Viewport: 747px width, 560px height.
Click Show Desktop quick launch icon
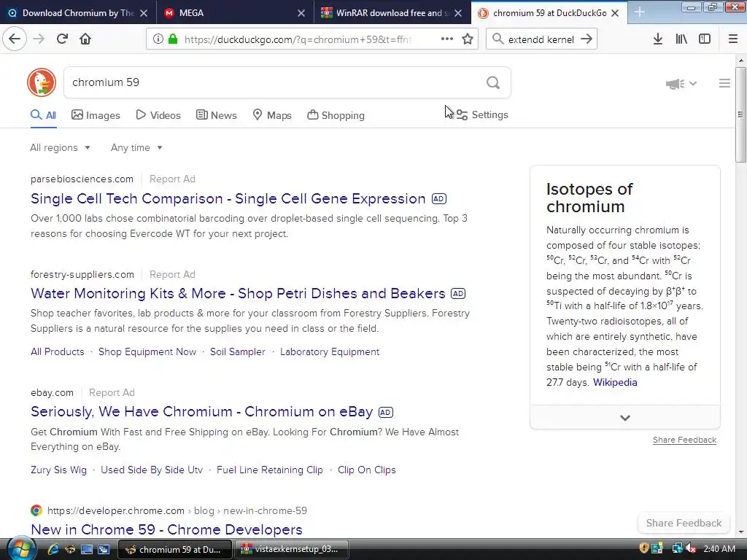[87, 549]
